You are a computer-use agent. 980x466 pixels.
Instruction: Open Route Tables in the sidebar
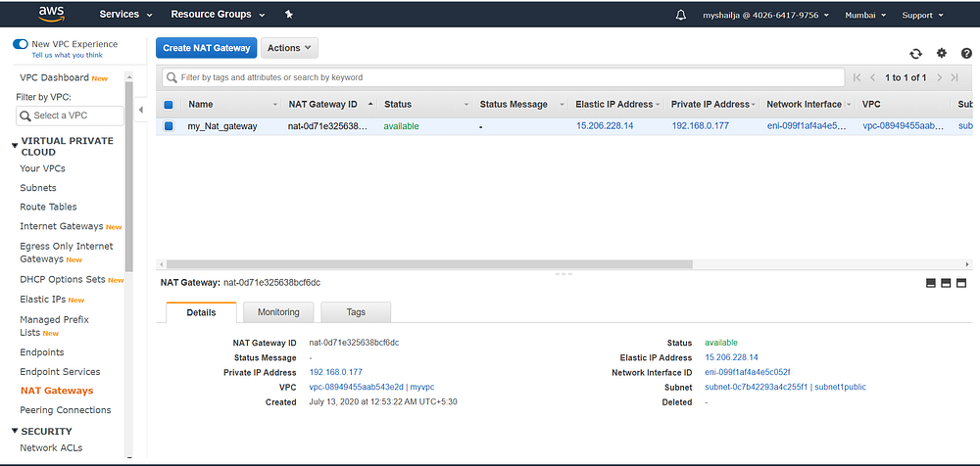click(48, 207)
